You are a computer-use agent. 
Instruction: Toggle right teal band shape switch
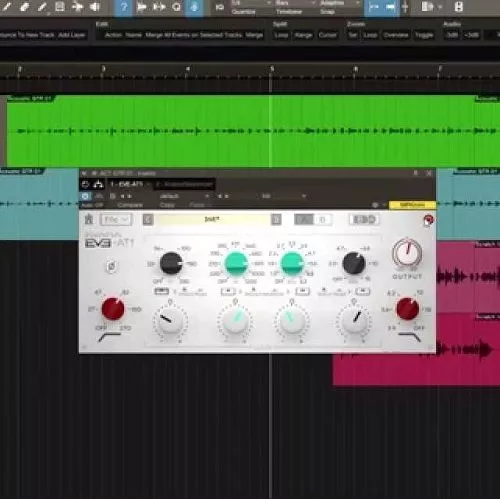pyautogui.click(x=302, y=291)
